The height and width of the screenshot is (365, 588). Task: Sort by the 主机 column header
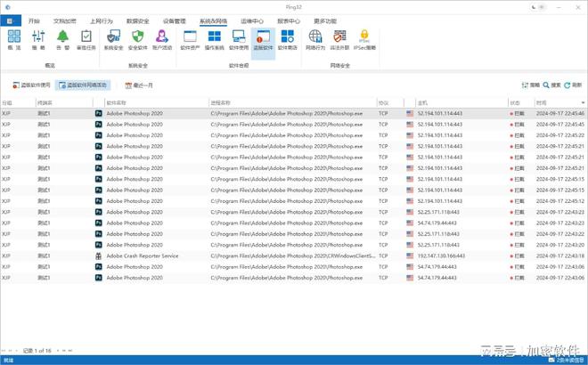tap(461, 102)
